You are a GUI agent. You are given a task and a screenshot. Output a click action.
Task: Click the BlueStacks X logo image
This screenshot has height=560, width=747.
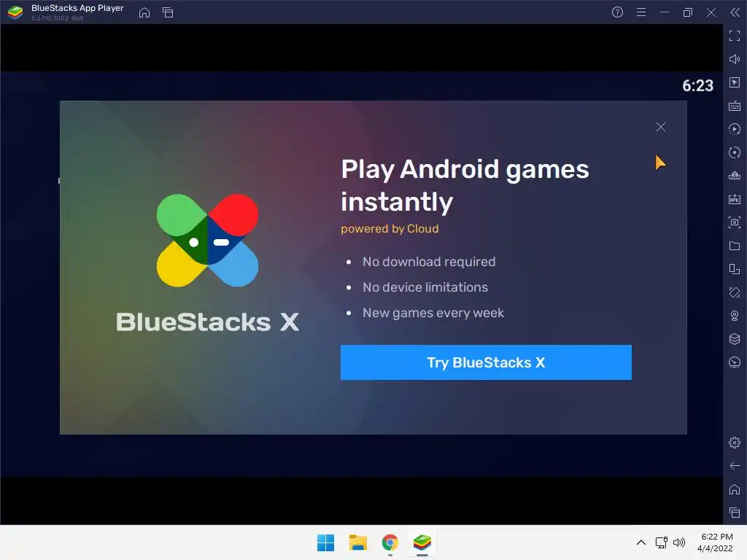pyautogui.click(x=208, y=241)
